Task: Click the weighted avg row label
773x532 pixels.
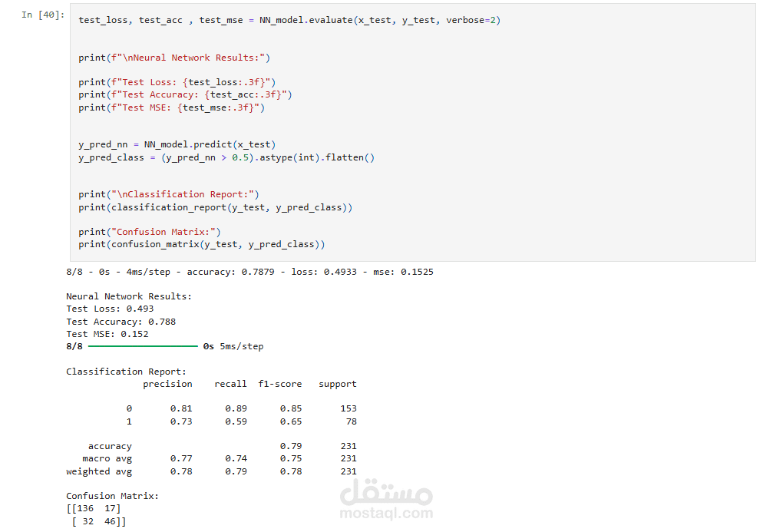Action: point(99,471)
